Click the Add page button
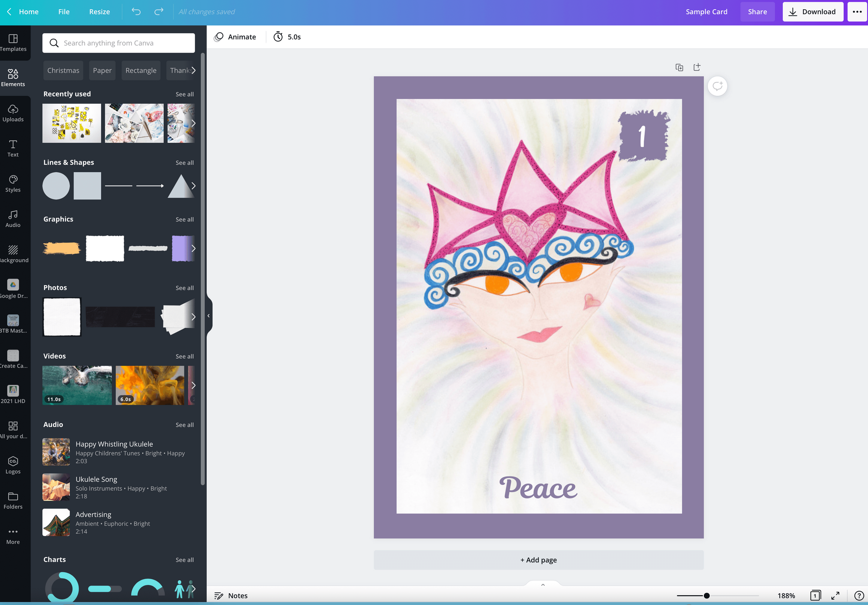Image resolution: width=868 pixels, height=605 pixels. 538,560
